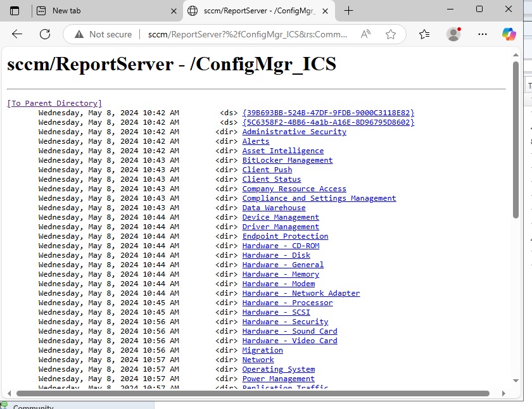Navigate back with the arrow
Screen dimensions: 532x409
point(16,34)
